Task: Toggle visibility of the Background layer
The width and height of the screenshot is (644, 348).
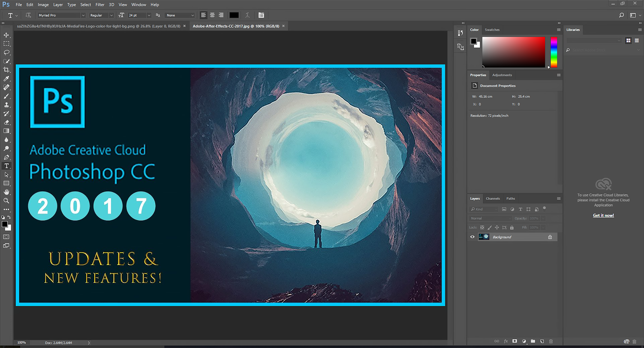Action: [x=473, y=237]
